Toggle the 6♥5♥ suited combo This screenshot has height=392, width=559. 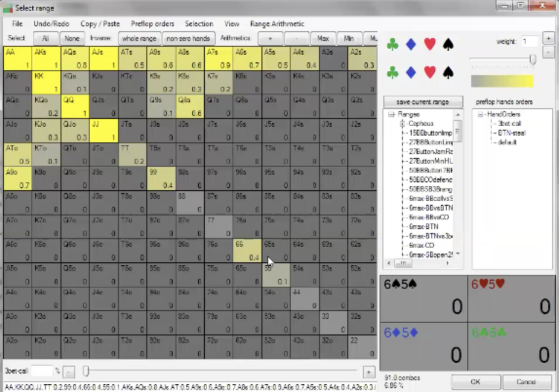512,299
